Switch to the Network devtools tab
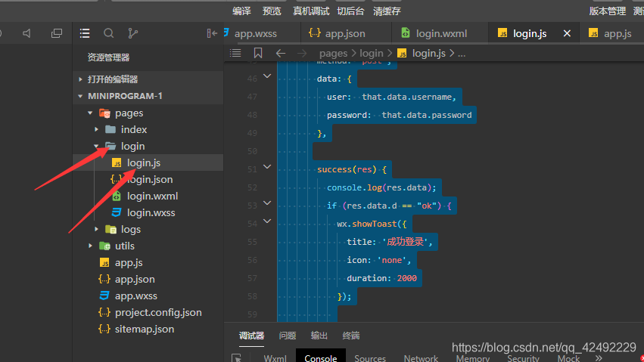Screen dimensions: 644x362 [x=421, y=358]
